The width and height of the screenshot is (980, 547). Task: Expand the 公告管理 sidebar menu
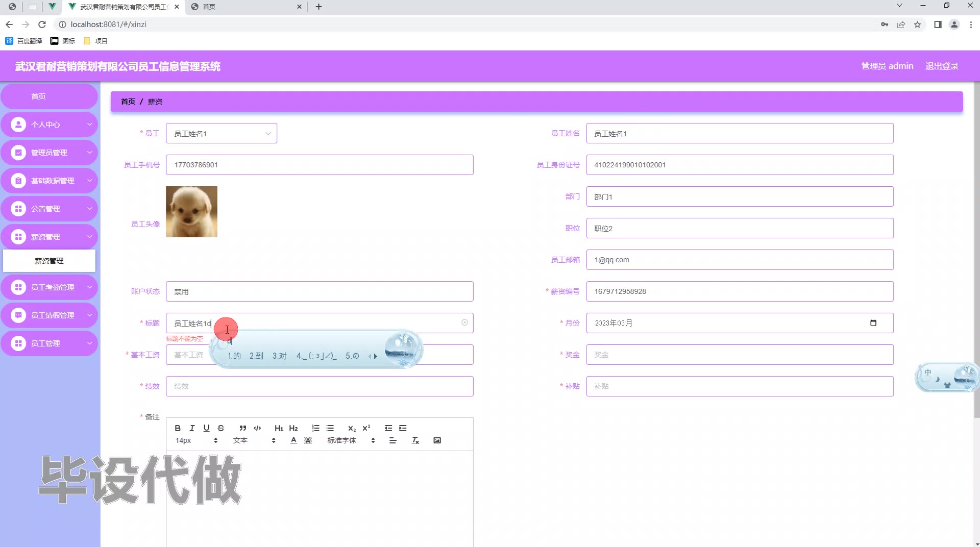pos(49,209)
